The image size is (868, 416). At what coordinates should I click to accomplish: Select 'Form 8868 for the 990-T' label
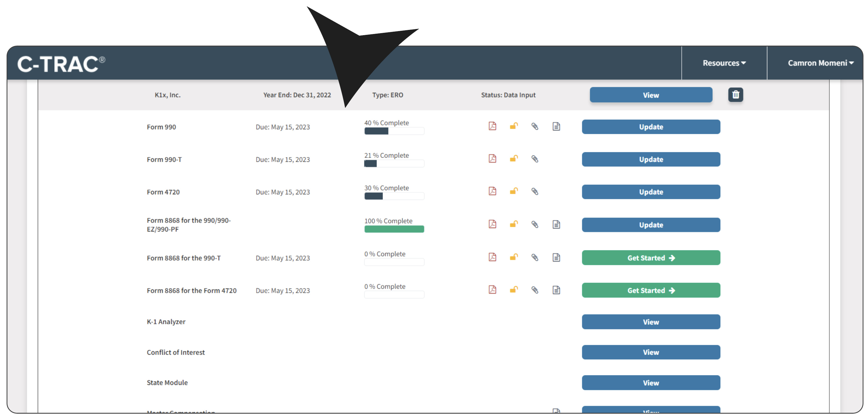184,258
